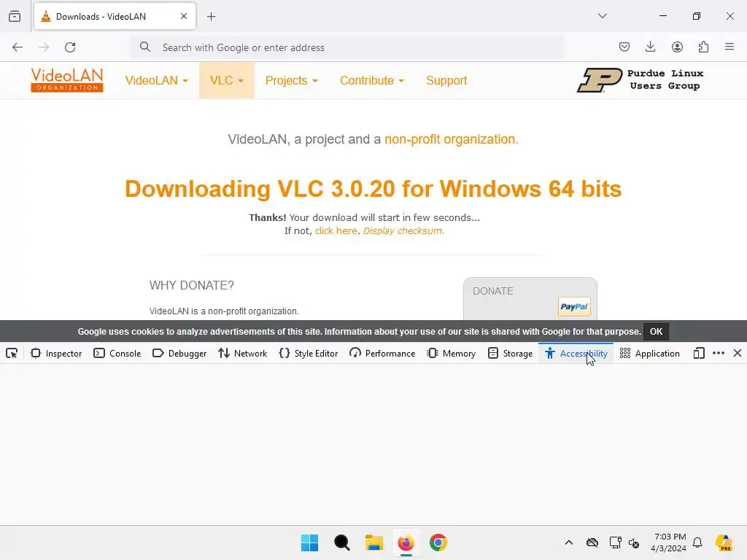Focus the Search with Google address bar
Viewport: 747px width, 560px height.
348,47
